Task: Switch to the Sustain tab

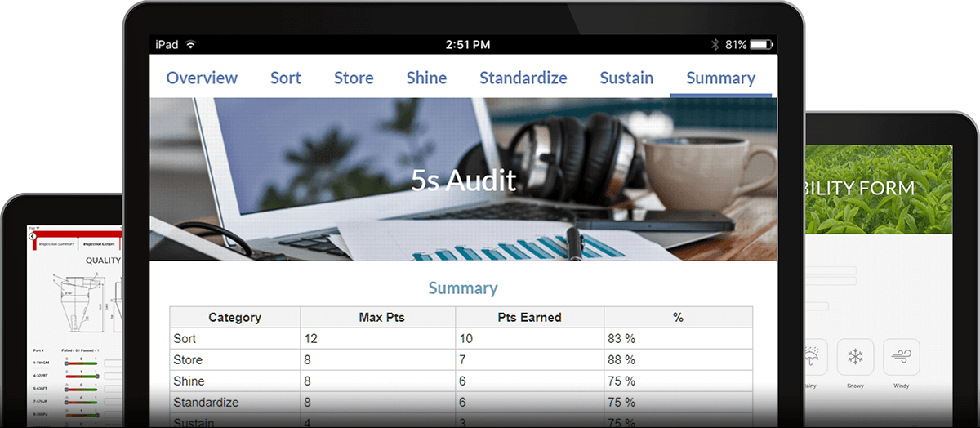Action: coord(626,78)
